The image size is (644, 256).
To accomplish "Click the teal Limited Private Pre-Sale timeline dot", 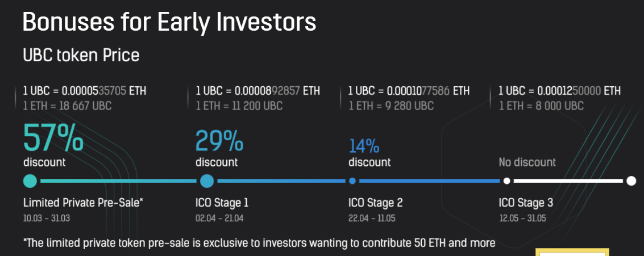I will pos(30,181).
